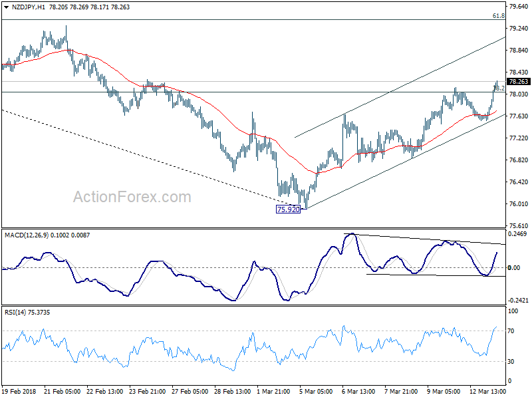The image size is (532, 399).
Task: Click the MACD 0.00 zero line label
Action: [x=513, y=268]
